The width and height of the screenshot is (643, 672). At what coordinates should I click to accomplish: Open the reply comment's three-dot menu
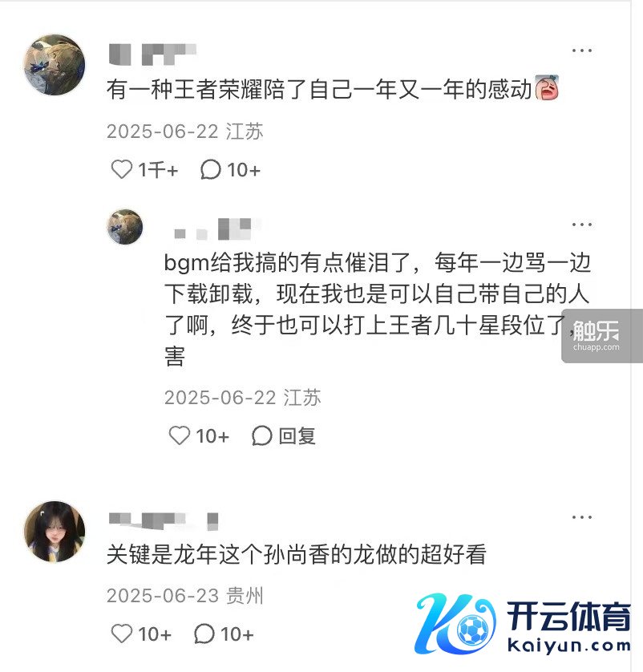click(x=582, y=225)
